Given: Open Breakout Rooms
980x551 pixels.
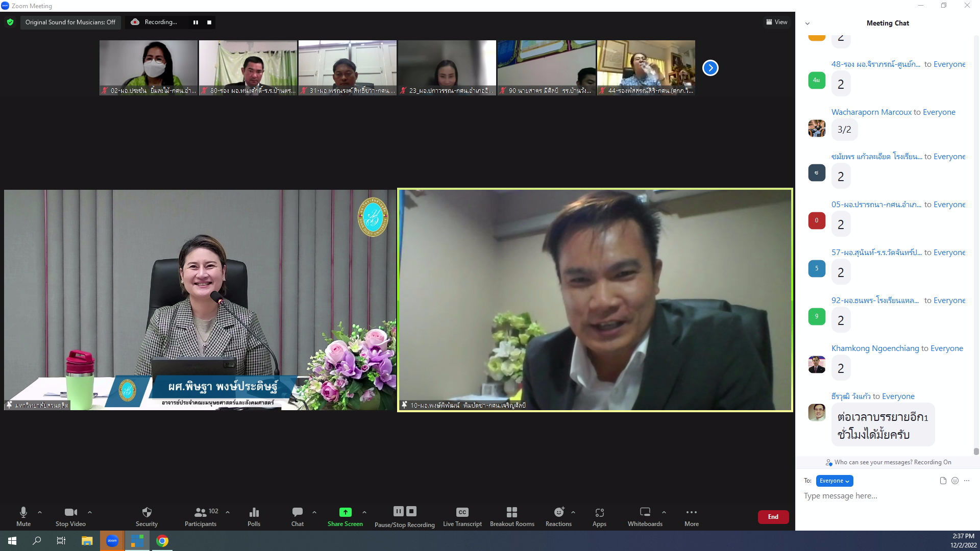Looking at the screenshot, I should click(511, 512).
